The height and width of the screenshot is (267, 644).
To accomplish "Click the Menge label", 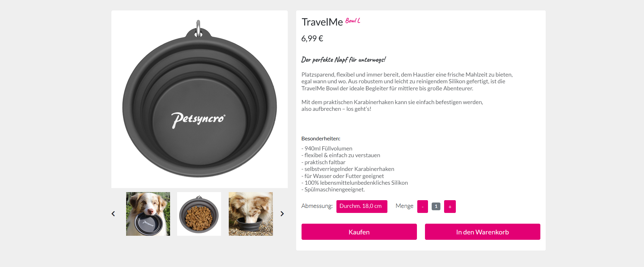I will pos(404,206).
